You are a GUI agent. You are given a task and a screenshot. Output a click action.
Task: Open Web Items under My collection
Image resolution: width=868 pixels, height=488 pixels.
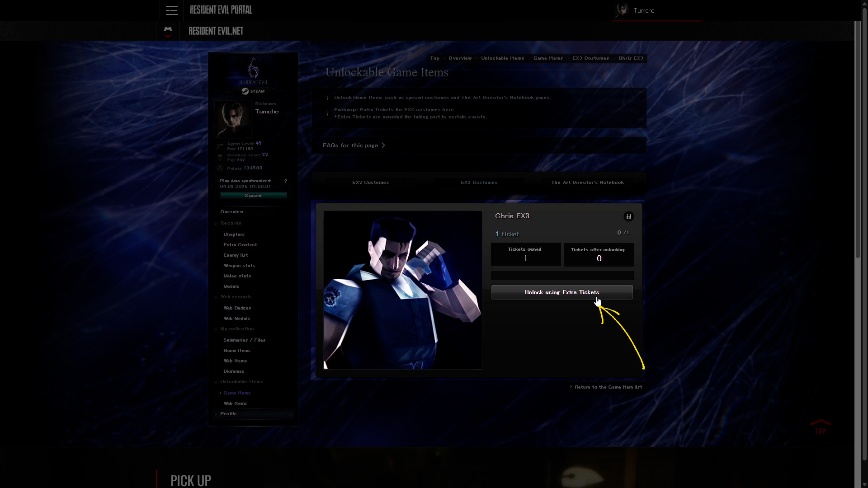click(235, 361)
